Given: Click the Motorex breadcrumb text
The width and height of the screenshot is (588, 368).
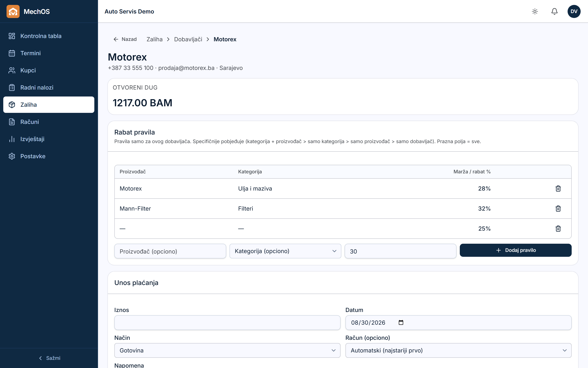Looking at the screenshot, I should pyautogui.click(x=225, y=39).
